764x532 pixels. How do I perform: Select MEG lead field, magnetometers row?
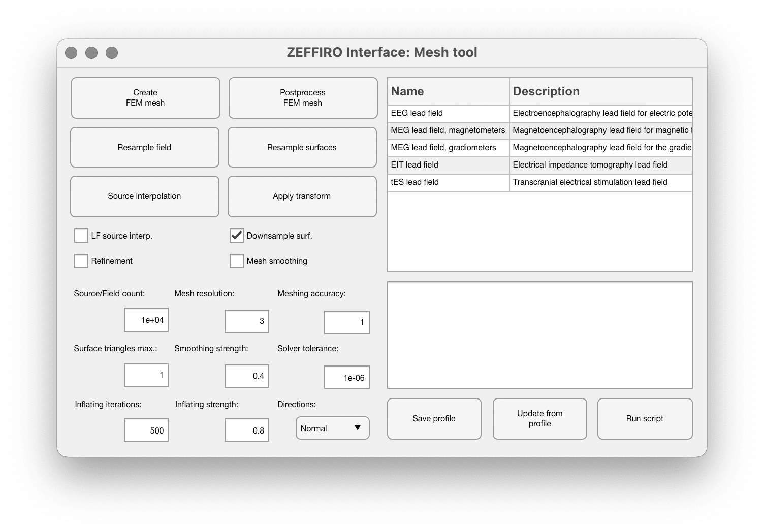[540, 130]
